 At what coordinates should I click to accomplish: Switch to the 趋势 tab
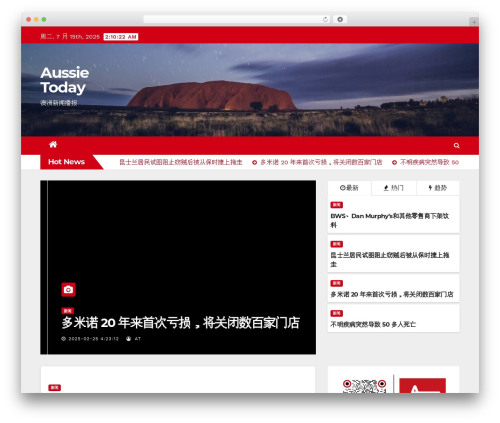(438, 188)
